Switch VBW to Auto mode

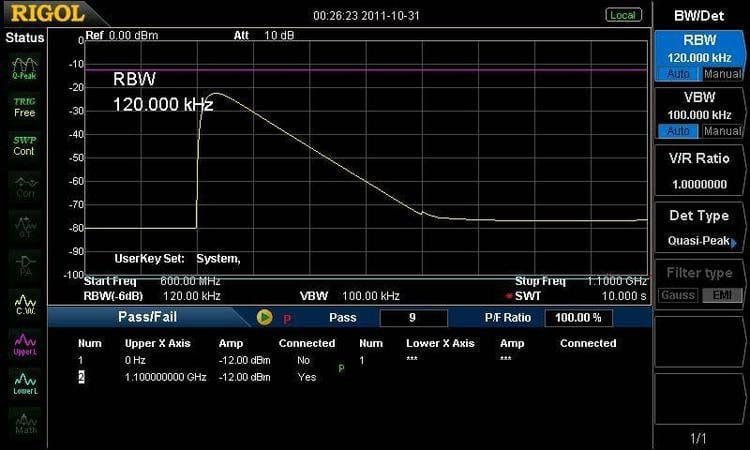pos(677,131)
